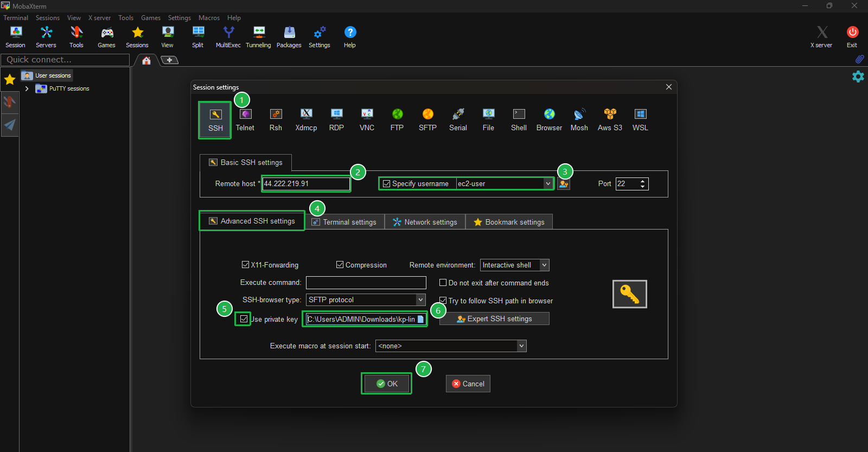Open the Session toolbar button
Viewport: 868px width, 452px height.
coord(16,37)
